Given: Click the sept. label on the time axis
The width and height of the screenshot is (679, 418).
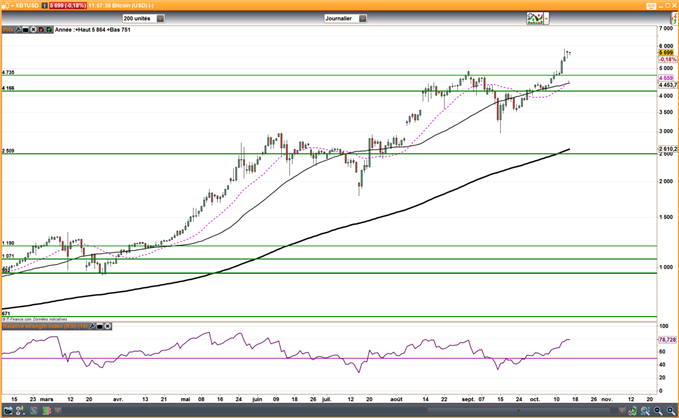Looking at the screenshot, I should click(x=468, y=399).
